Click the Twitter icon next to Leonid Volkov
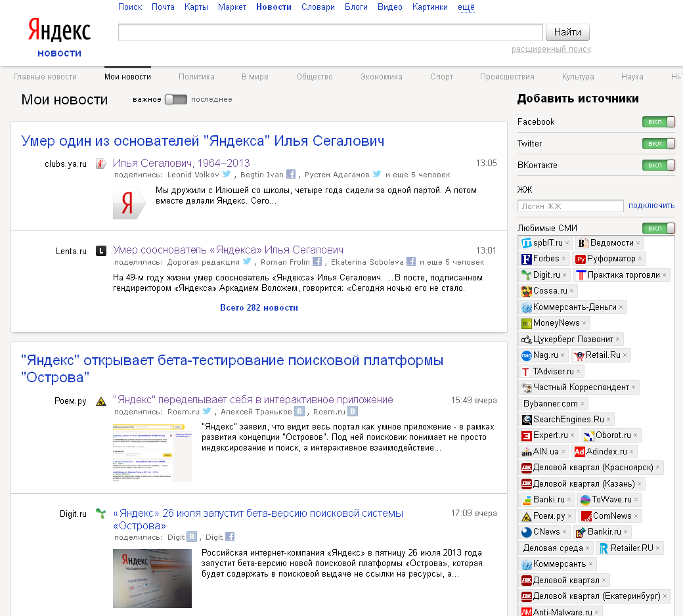683x616 pixels. point(227,174)
